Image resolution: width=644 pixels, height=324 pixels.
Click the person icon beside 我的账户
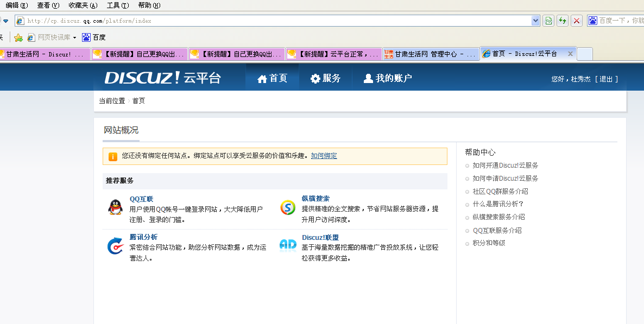[x=368, y=79]
